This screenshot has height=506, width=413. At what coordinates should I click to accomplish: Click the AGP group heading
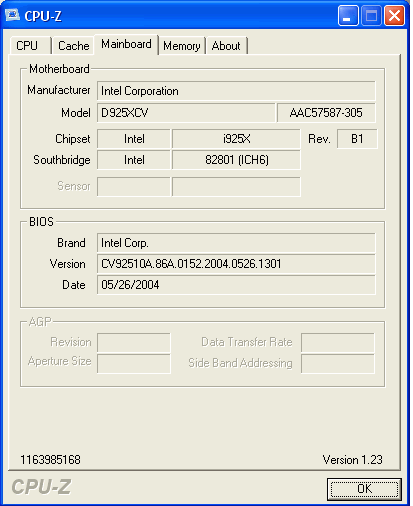point(40,322)
